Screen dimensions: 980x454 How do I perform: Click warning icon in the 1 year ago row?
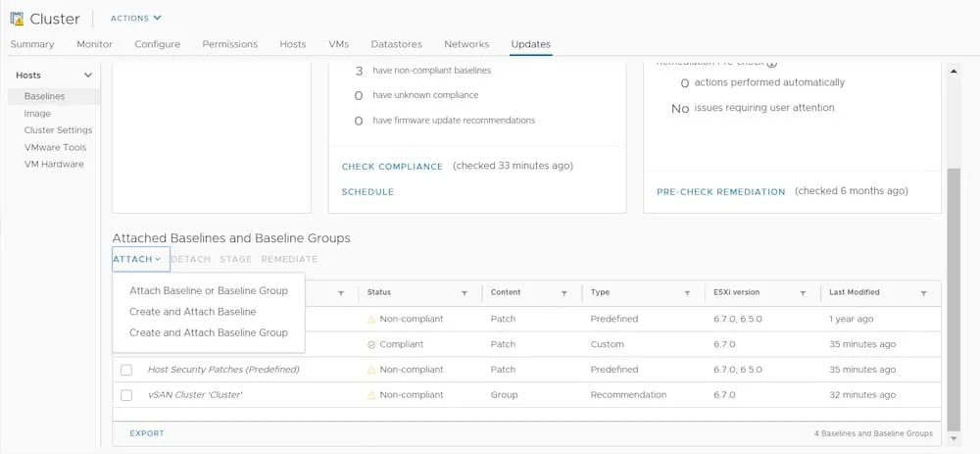(x=371, y=319)
